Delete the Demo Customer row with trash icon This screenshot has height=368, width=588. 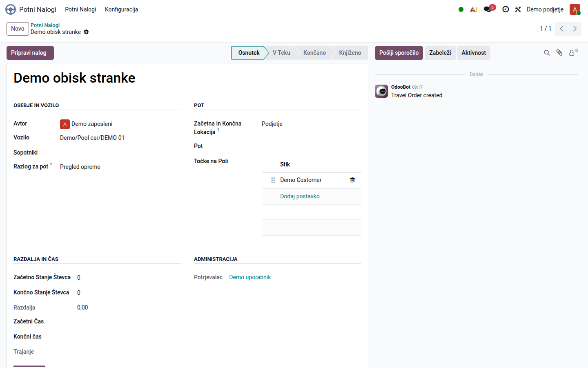[352, 180]
